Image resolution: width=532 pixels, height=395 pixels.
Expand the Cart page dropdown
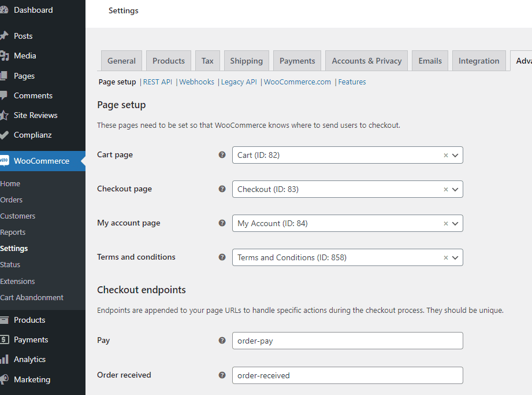click(x=455, y=155)
